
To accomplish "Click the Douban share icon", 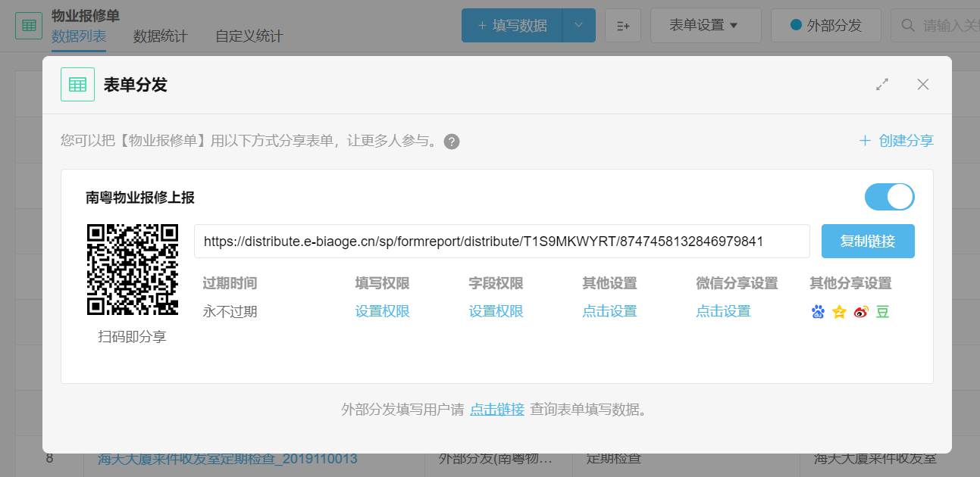I will point(882,311).
